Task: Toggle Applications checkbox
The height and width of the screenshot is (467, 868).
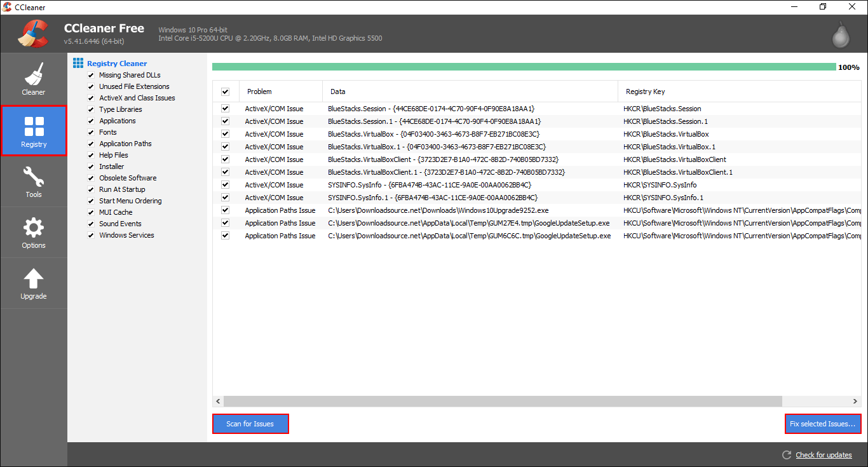Action: coord(91,121)
